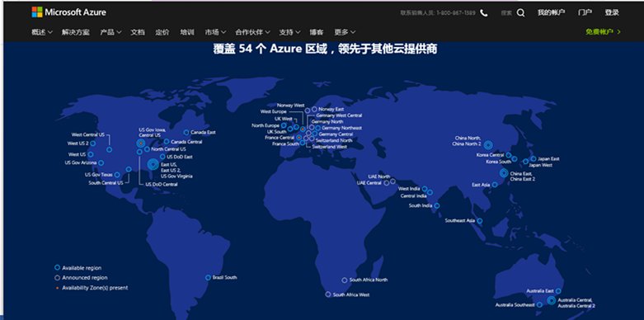644x320 pixels.
Task: Click the Announced region legend entry
Action: click(81, 278)
